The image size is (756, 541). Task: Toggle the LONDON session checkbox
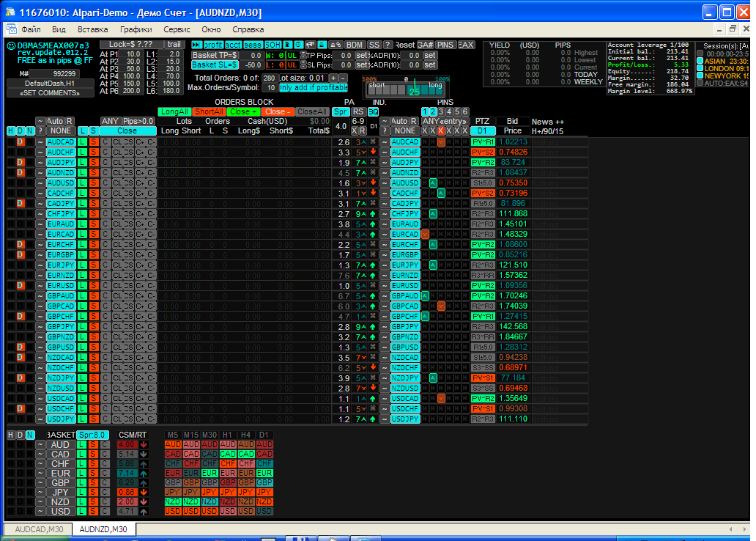[x=700, y=68]
